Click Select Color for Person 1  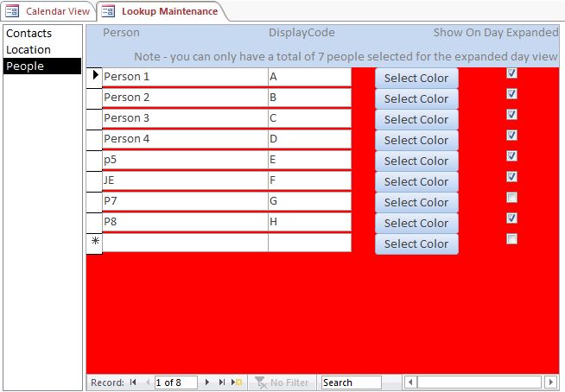(x=416, y=78)
